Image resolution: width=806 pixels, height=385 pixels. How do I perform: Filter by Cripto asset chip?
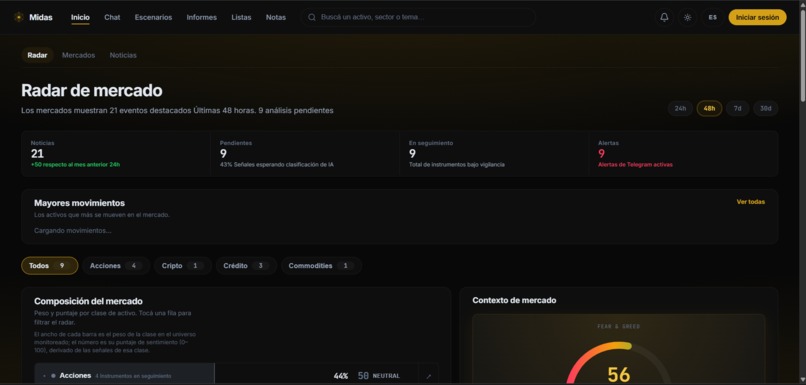(183, 266)
